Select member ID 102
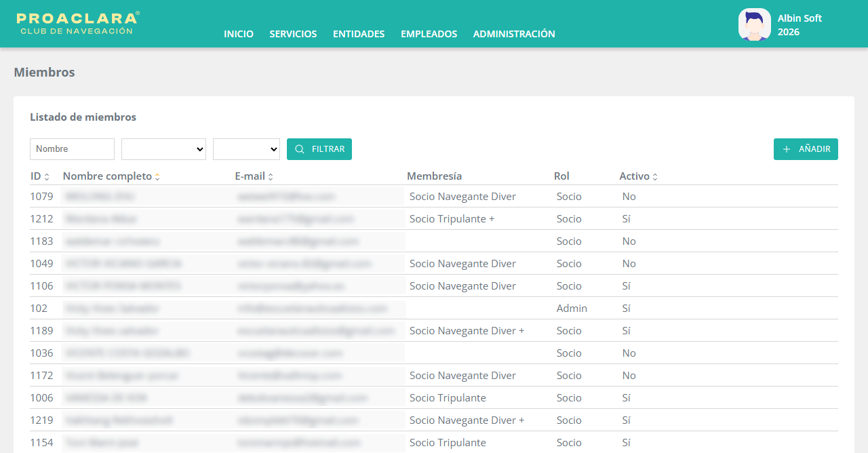This screenshot has width=868, height=453. coord(39,309)
